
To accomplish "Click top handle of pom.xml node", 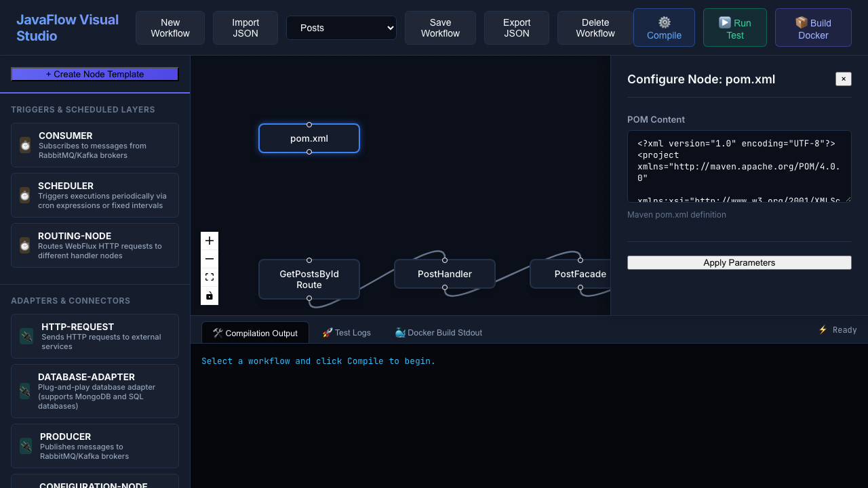I will tap(309, 125).
